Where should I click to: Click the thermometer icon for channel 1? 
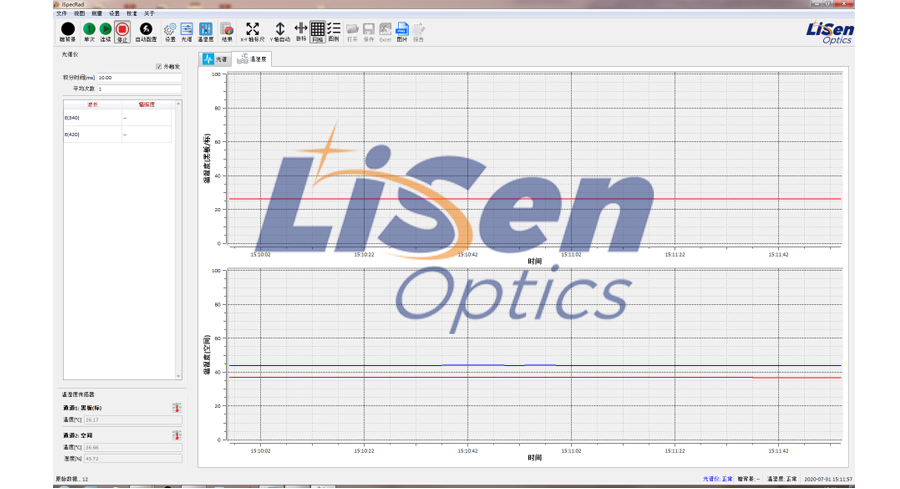click(177, 408)
